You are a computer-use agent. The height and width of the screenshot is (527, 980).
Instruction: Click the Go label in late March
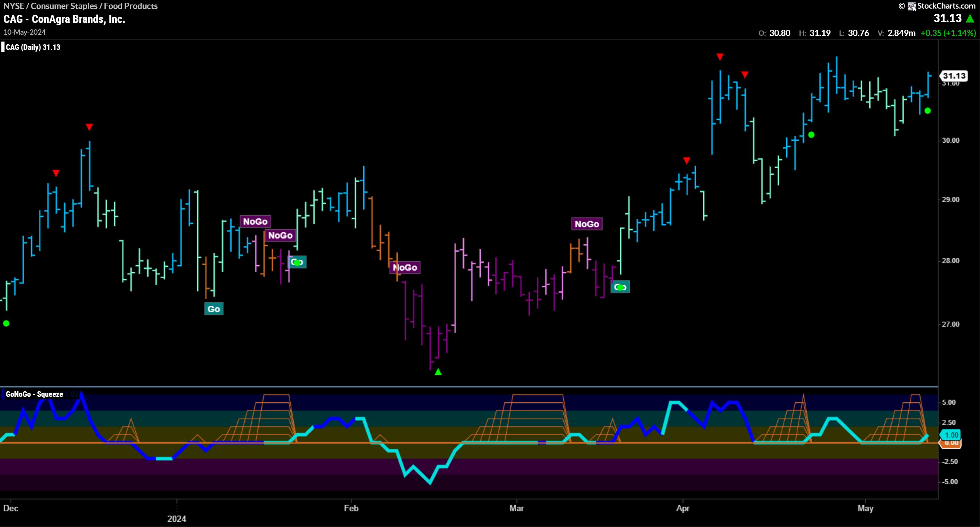(620, 287)
